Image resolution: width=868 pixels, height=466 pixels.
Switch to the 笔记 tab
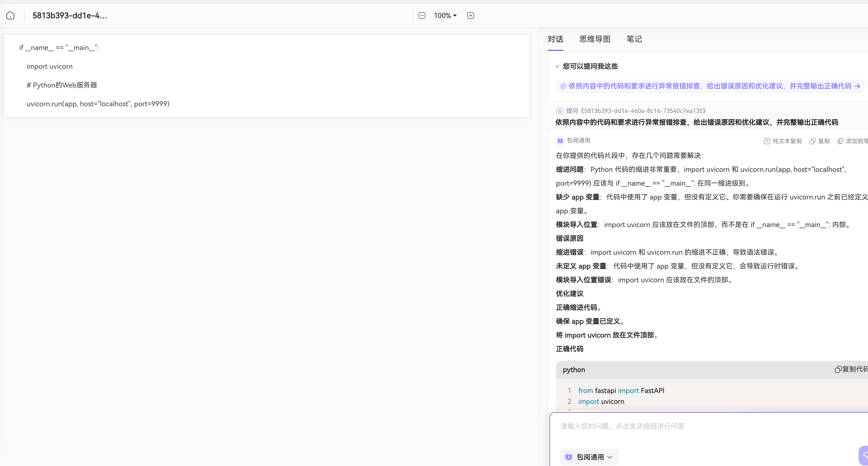coord(634,39)
